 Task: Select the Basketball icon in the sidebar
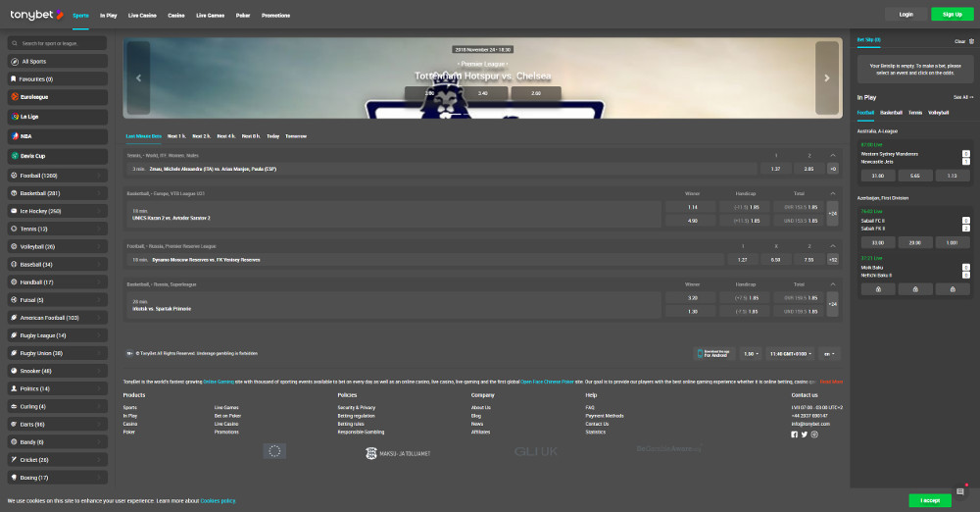[14, 193]
